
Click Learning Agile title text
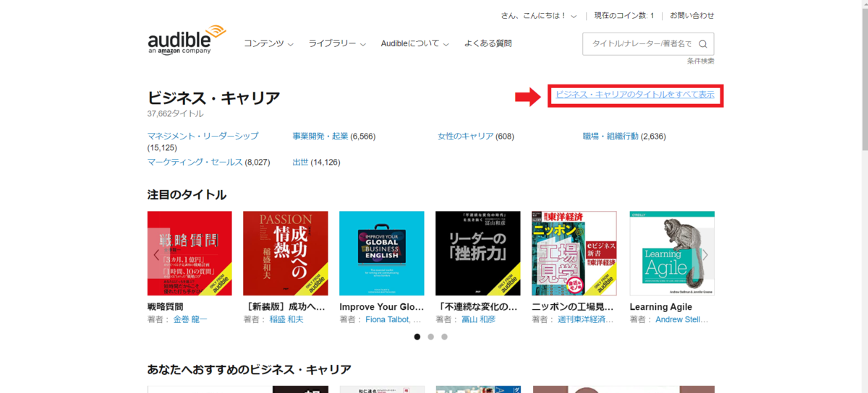click(x=661, y=306)
